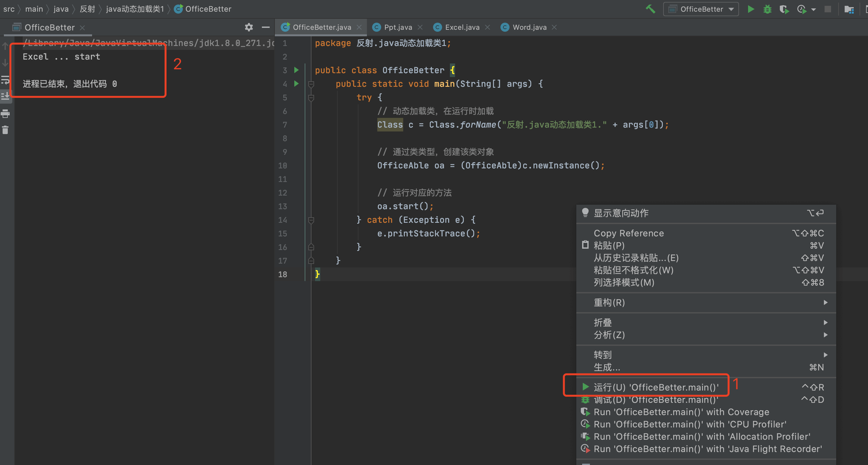Open the OfficeBetter run configuration dropdown

click(701, 9)
